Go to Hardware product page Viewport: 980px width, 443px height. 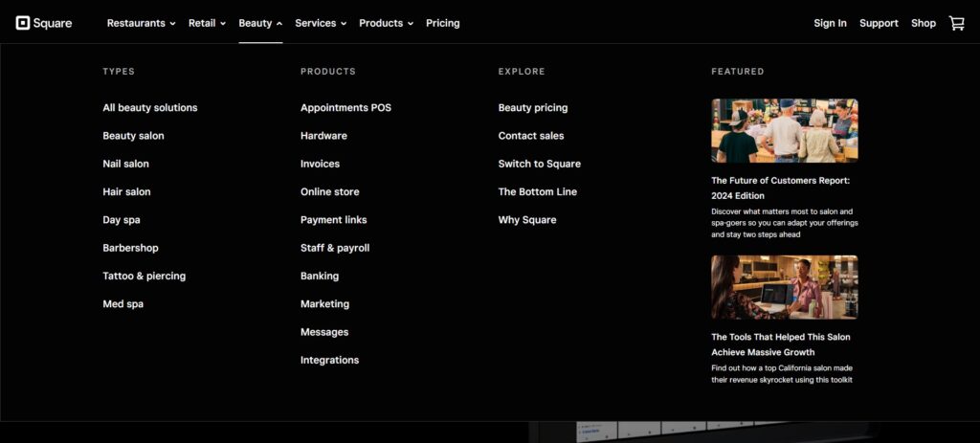tap(323, 136)
